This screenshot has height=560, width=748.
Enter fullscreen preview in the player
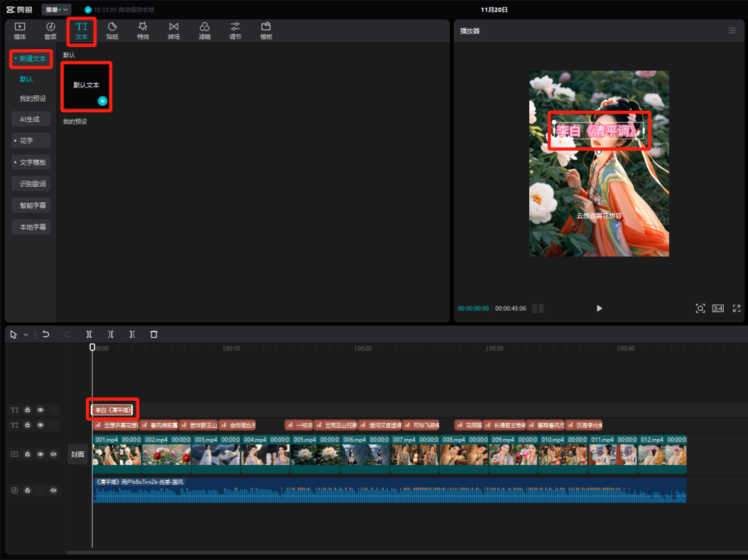(736, 309)
